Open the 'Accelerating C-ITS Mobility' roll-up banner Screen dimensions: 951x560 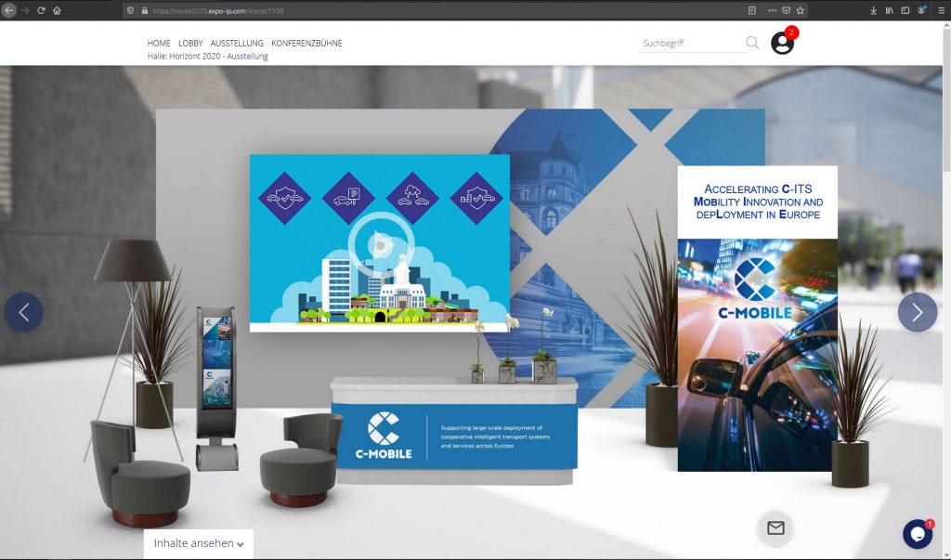coord(758,319)
